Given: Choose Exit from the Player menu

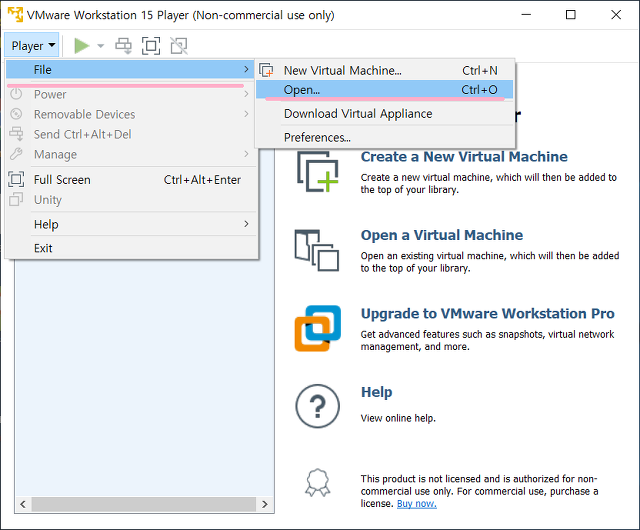Looking at the screenshot, I should pos(130,248).
